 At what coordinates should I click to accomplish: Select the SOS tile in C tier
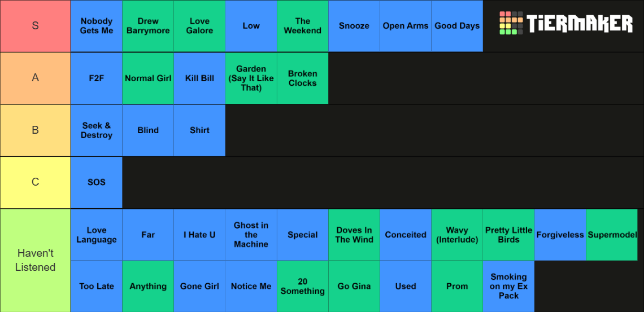coord(97,182)
